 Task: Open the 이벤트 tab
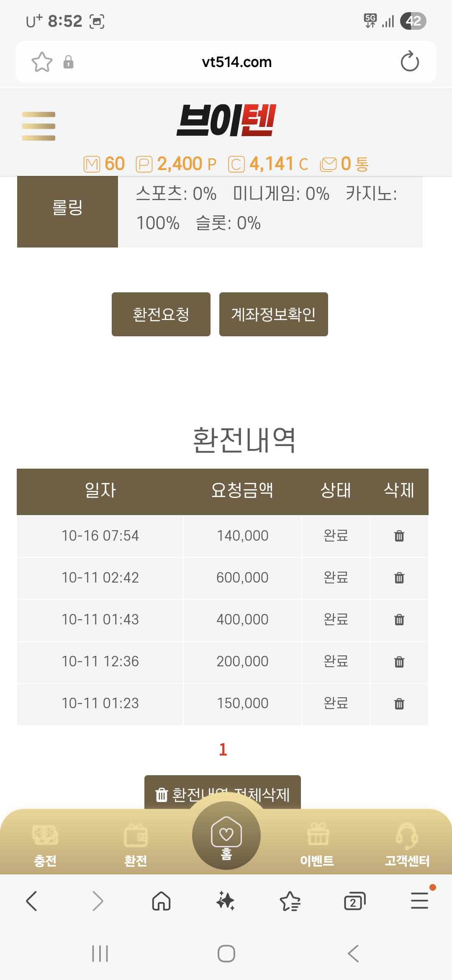point(317,844)
